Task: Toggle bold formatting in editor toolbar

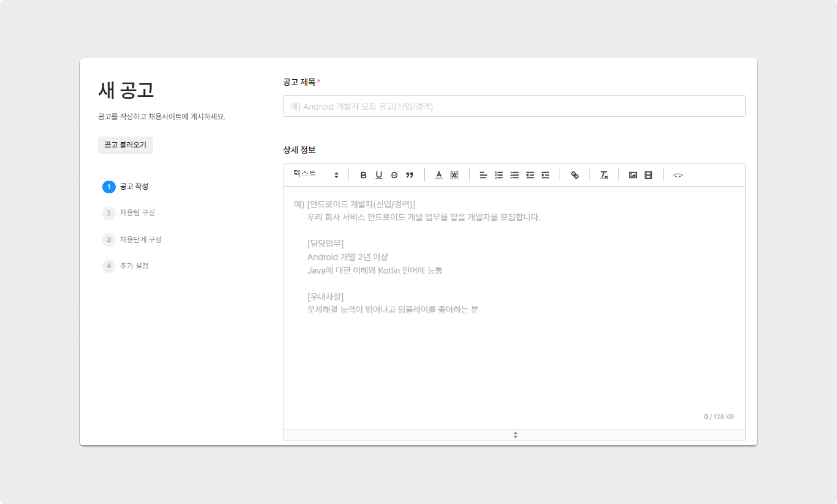Action: [x=363, y=175]
